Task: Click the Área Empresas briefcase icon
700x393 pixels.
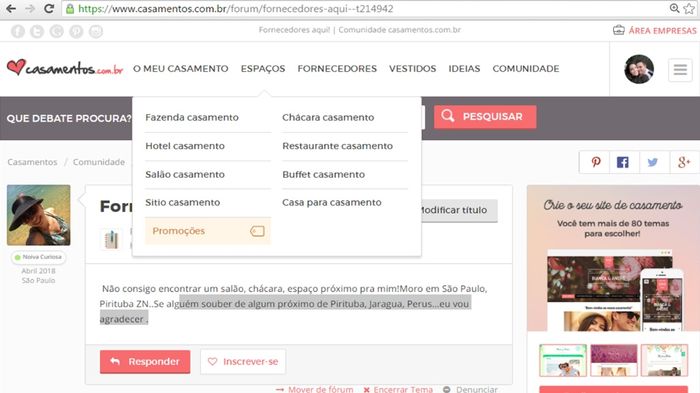Action: tap(618, 30)
